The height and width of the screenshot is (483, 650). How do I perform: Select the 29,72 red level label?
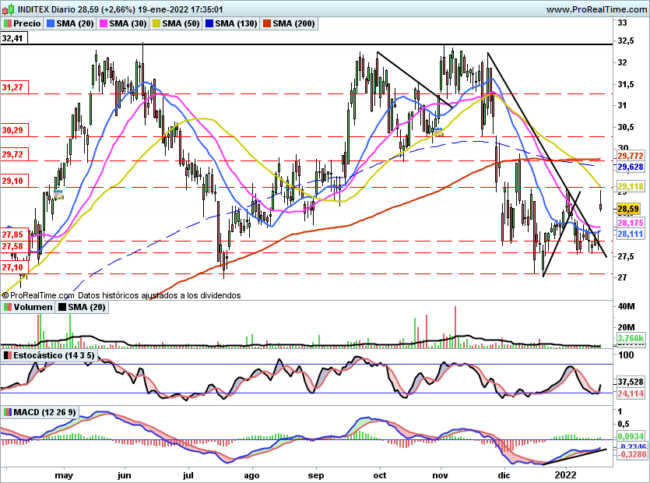pos(13,155)
